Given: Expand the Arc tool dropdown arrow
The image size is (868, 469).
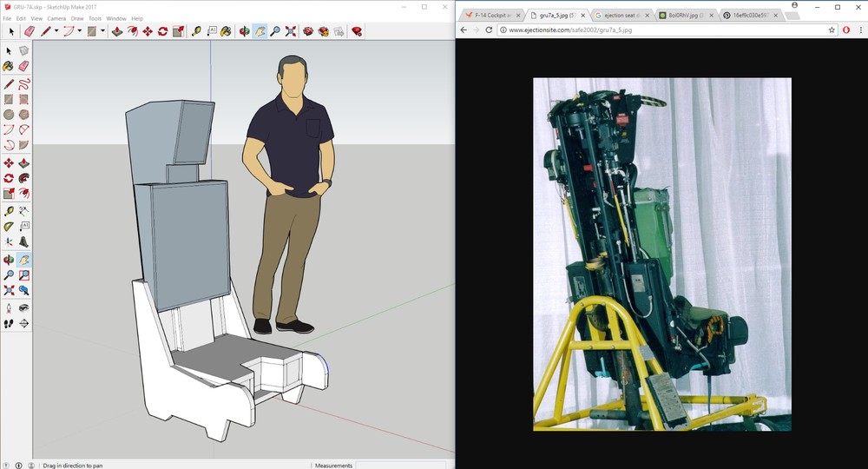Looking at the screenshot, I should tap(79, 31).
